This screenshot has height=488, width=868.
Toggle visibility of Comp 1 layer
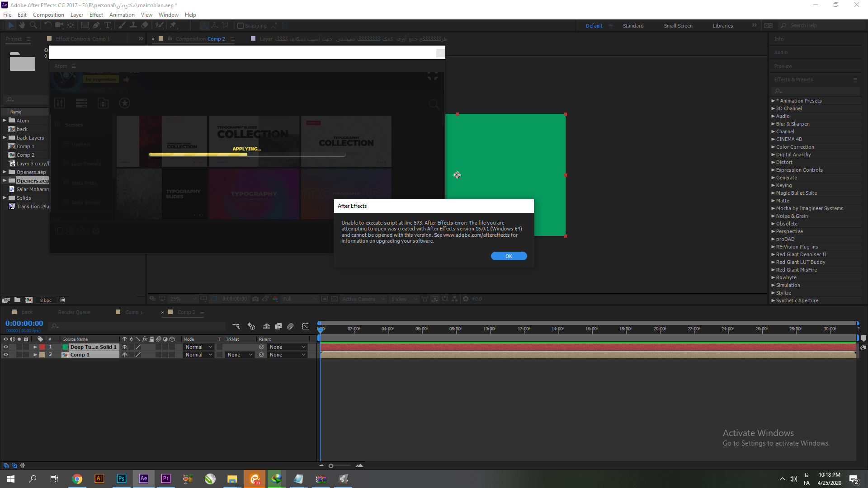[x=5, y=355]
